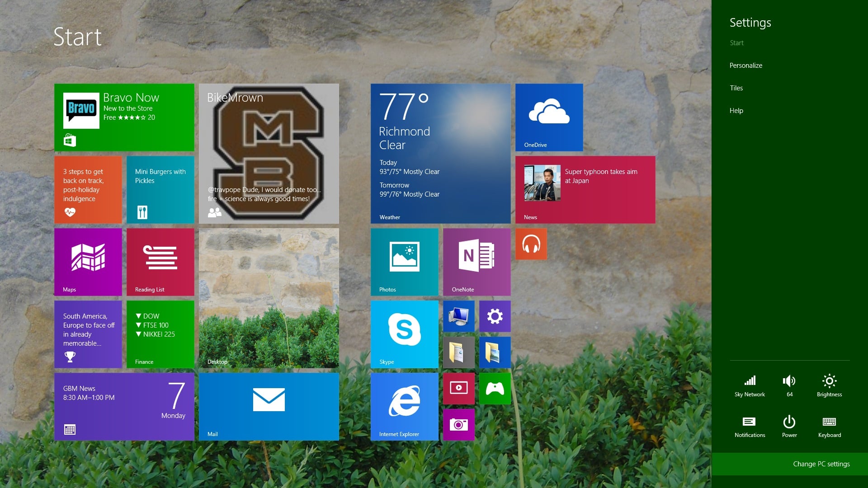Open the OneDrive tile
This screenshot has height=488, width=868.
coord(549,117)
